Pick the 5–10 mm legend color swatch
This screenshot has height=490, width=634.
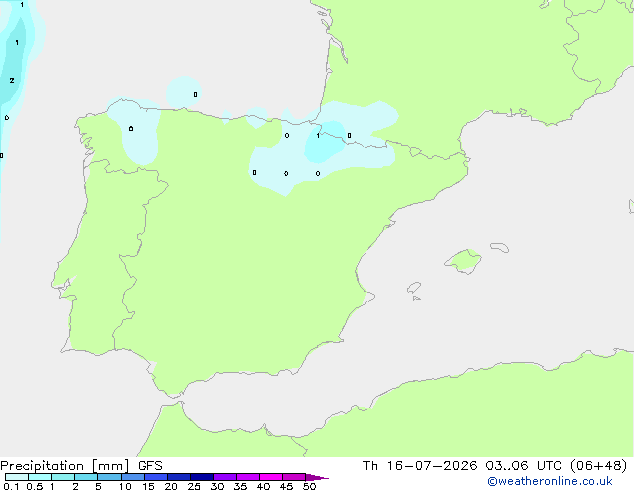click(109, 477)
